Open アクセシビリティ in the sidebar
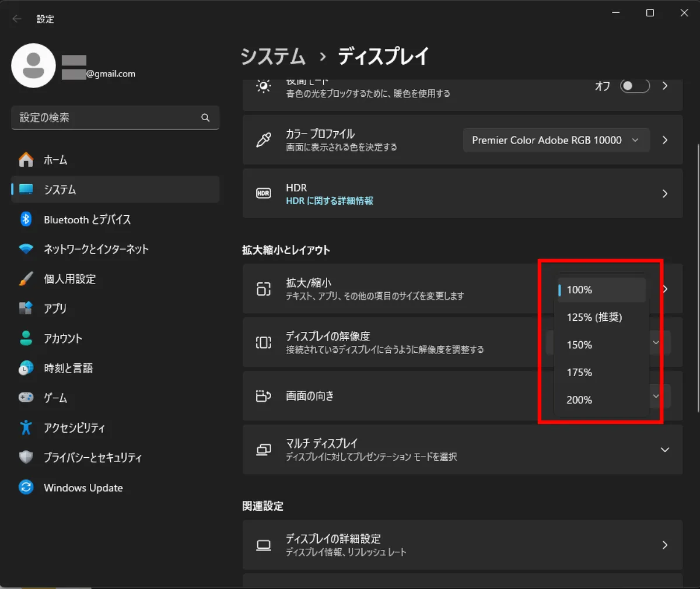The height and width of the screenshot is (589, 700). point(115,427)
